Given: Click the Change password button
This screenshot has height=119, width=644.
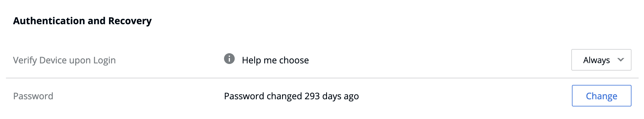Looking at the screenshot, I should click(x=601, y=96).
